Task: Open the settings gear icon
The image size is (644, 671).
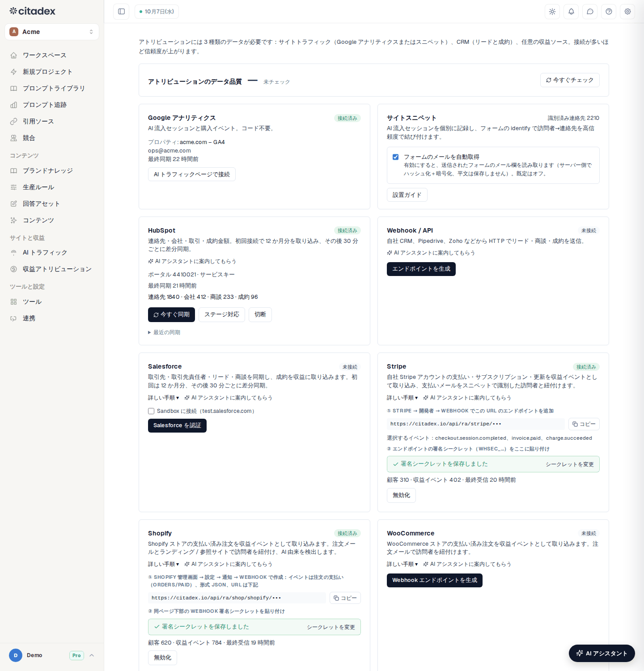Action: point(627,12)
